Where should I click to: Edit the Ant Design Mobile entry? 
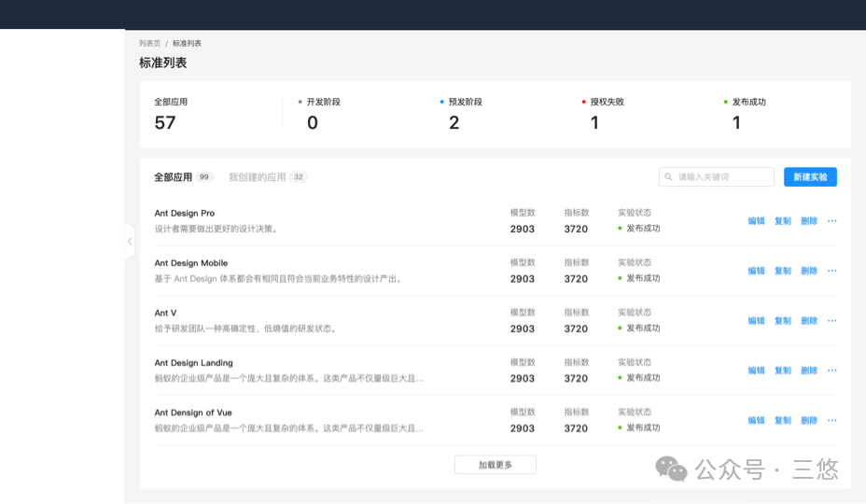pyautogui.click(x=756, y=271)
